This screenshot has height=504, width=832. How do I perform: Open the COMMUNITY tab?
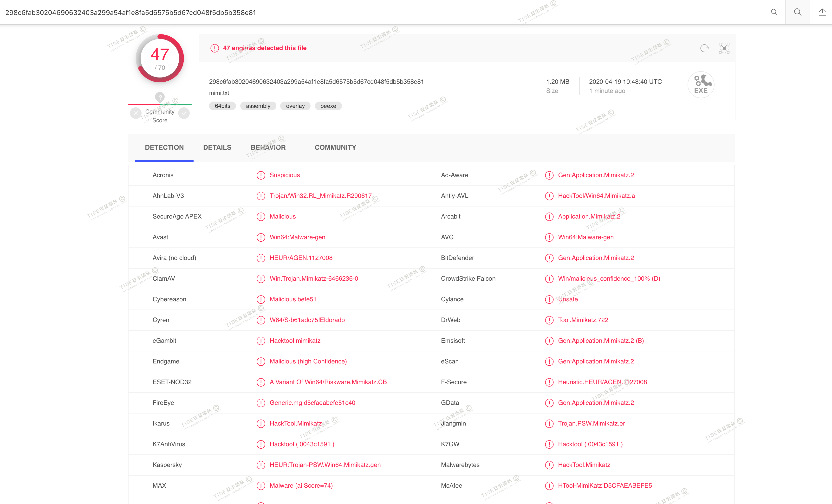click(335, 148)
